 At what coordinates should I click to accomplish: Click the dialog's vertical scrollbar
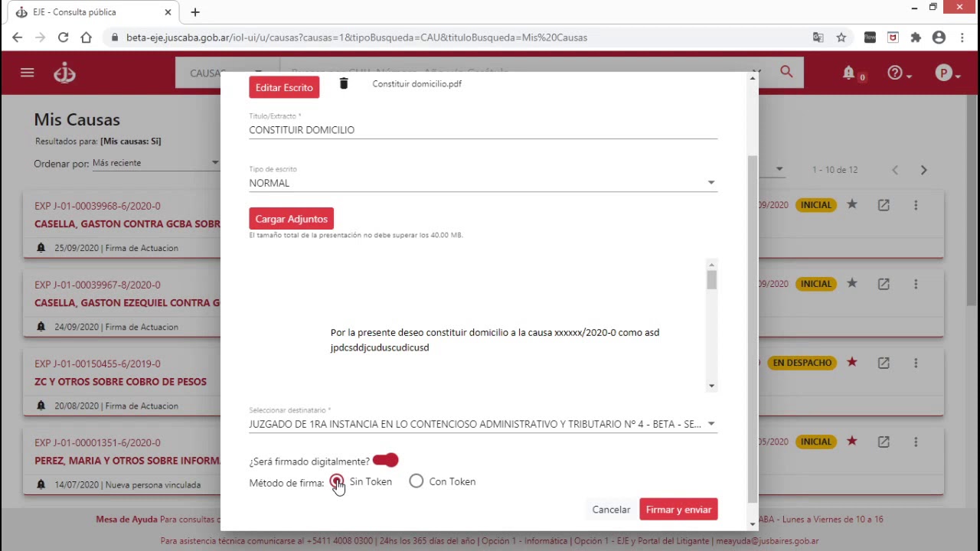coord(753,329)
